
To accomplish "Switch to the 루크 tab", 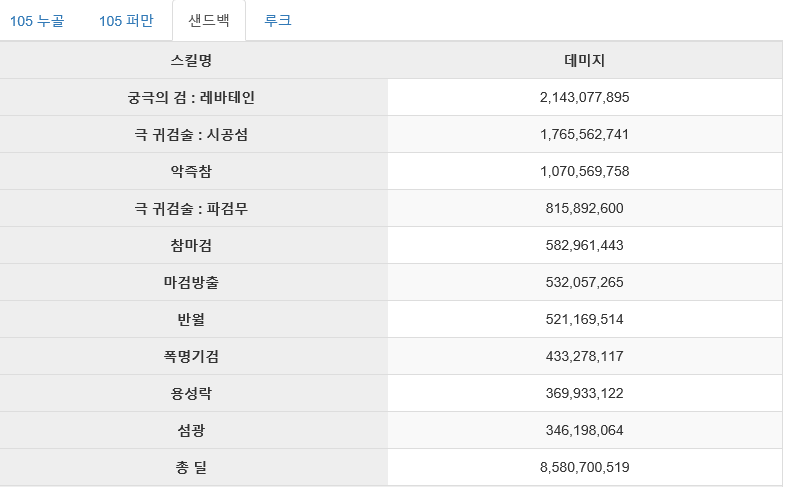I will [x=277, y=21].
